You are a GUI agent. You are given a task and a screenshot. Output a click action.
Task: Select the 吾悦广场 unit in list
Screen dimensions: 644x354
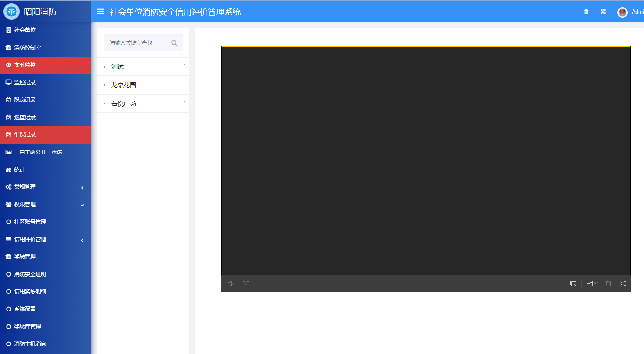point(143,103)
